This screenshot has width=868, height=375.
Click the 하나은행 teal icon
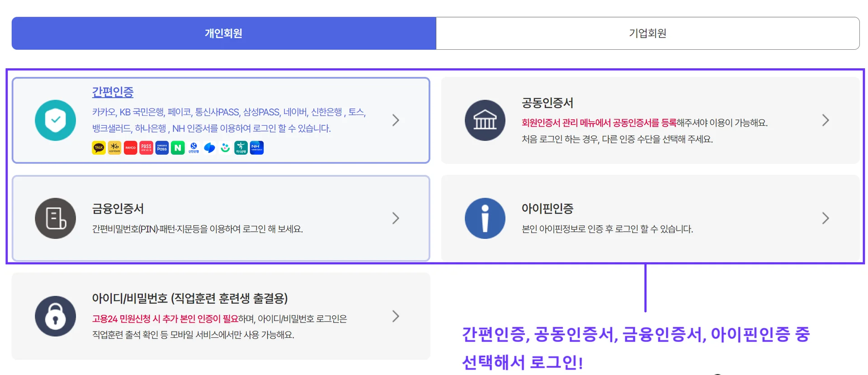pyautogui.click(x=241, y=147)
